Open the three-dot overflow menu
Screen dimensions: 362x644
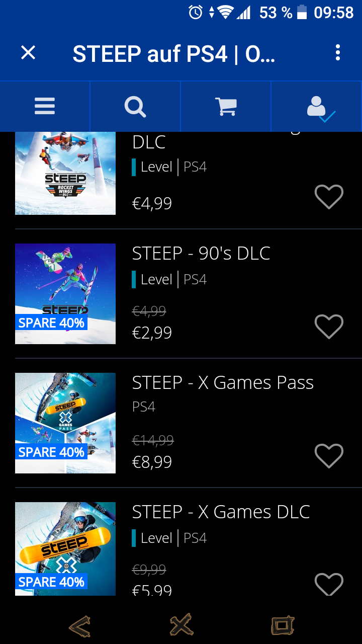point(337,53)
